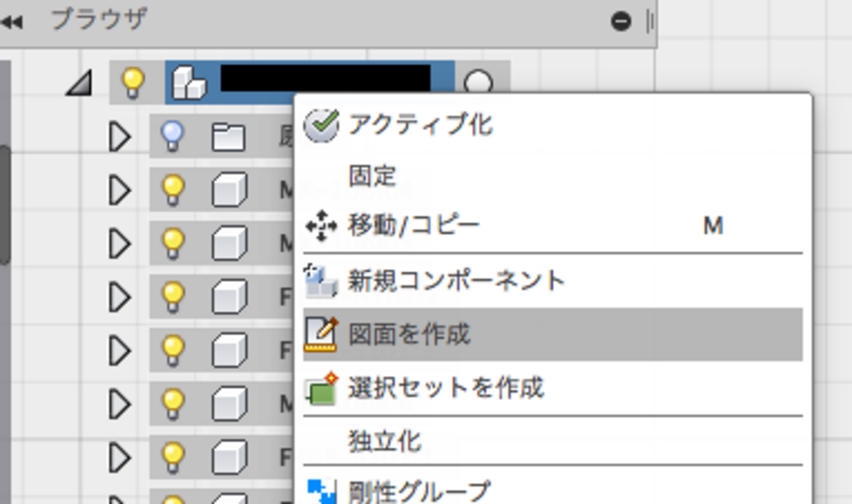The height and width of the screenshot is (504, 852).
Task: Hide the first cube row's yellow lightbulb
Action: click(x=173, y=190)
